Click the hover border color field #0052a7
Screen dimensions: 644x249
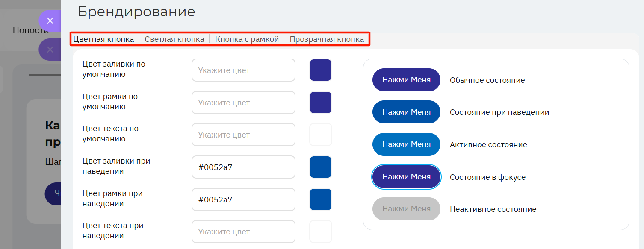click(243, 199)
